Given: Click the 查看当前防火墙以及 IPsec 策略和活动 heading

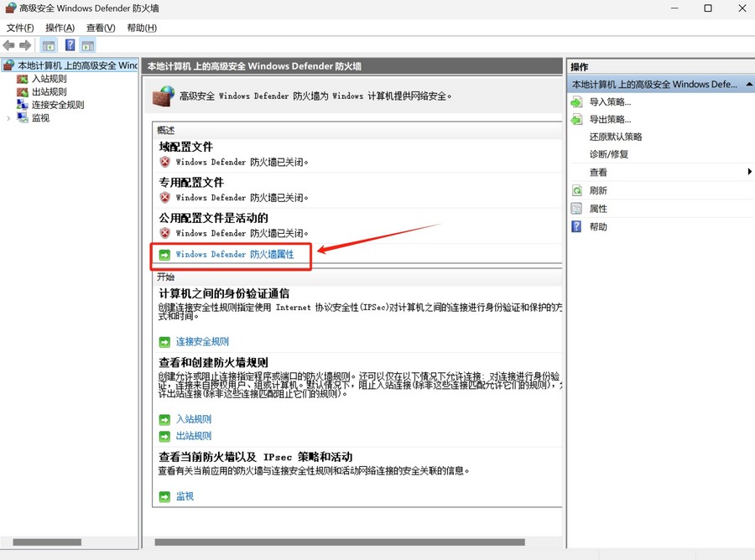Looking at the screenshot, I should [255, 457].
